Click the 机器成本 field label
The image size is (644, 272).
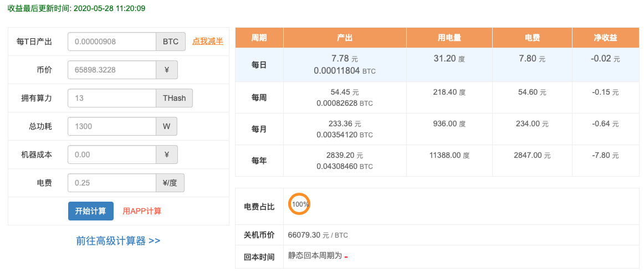pos(37,155)
